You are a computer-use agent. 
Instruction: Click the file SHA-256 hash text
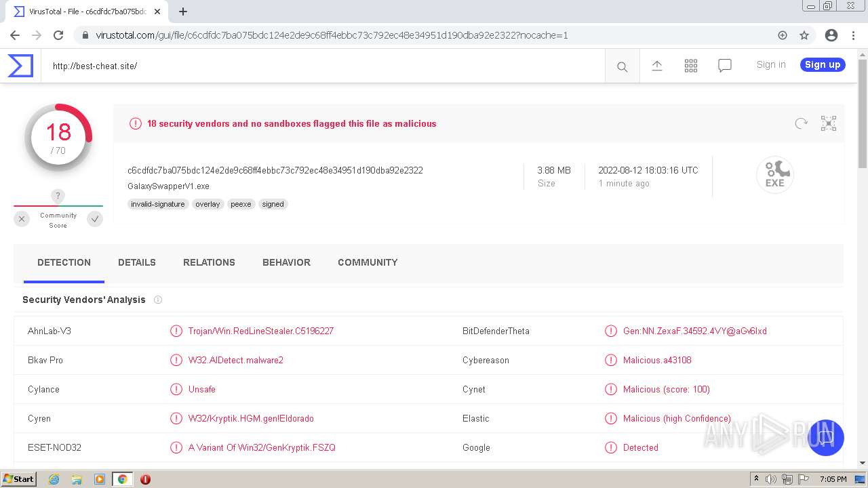click(x=275, y=170)
